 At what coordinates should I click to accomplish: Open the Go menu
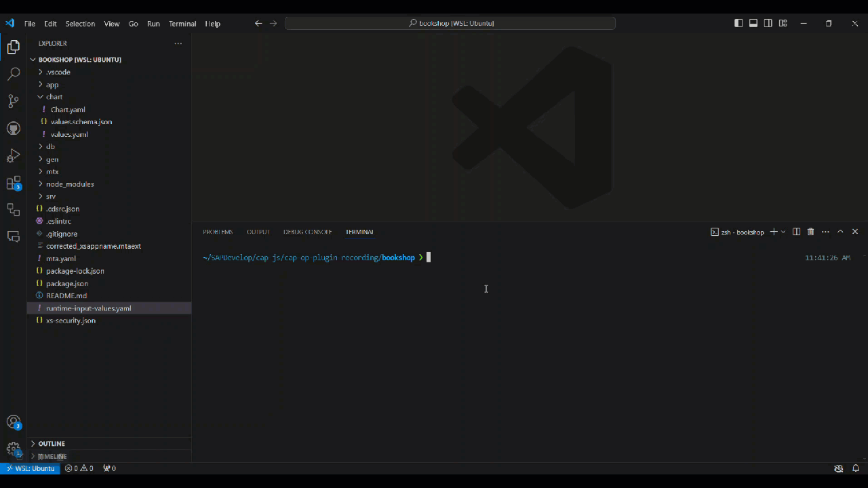click(134, 23)
